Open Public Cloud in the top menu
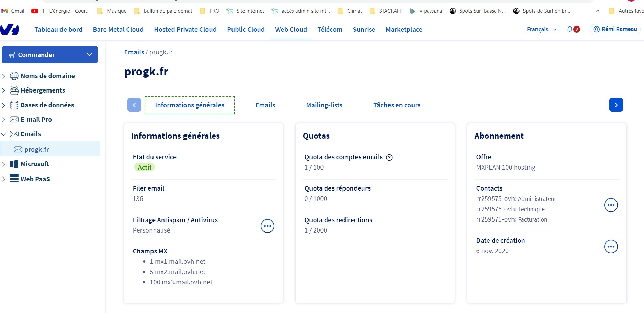This screenshot has width=644, height=313. pos(246,30)
